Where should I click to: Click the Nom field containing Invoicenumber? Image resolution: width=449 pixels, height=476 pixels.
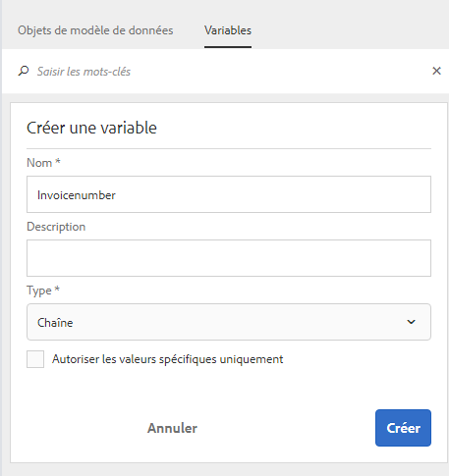coord(229,194)
